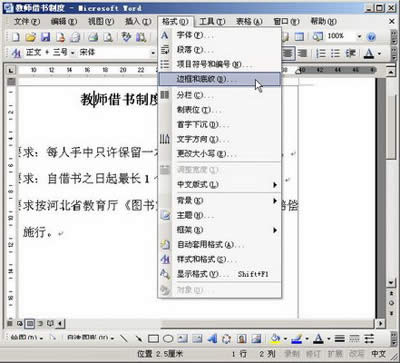Open the Style dropdown showing 正文 + 三号
The height and width of the screenshot is (363, 400).
72,53
